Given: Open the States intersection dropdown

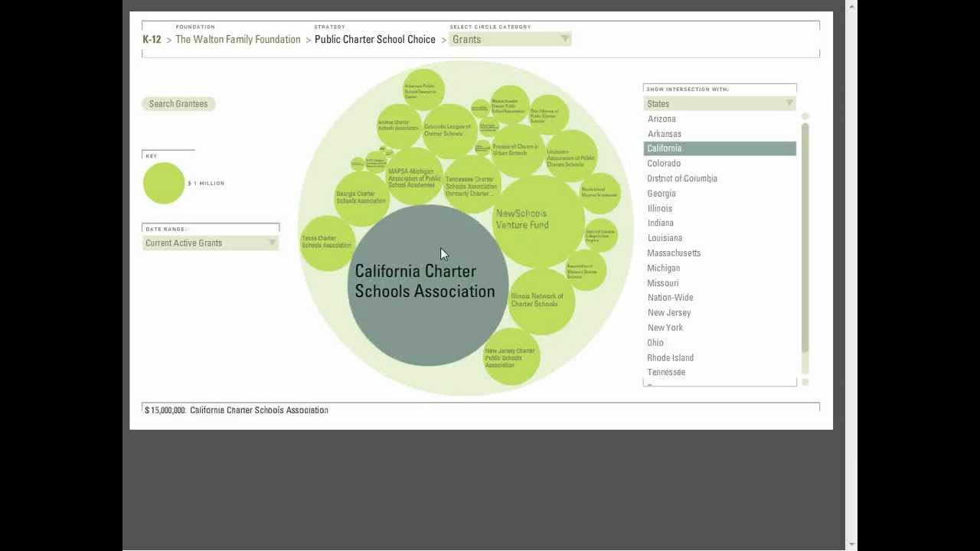Looking at the screenshot, I should click(x=720, y=103).
